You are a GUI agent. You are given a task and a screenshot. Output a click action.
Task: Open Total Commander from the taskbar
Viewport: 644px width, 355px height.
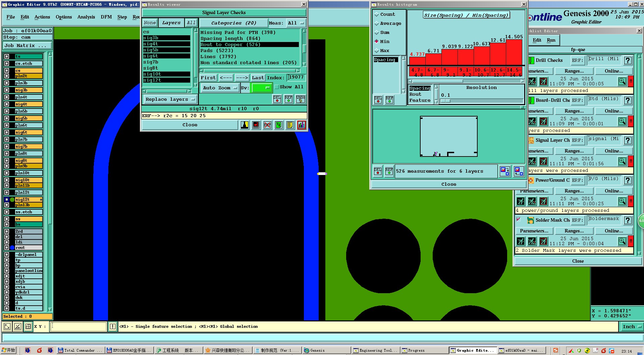(x=80, y=350)
